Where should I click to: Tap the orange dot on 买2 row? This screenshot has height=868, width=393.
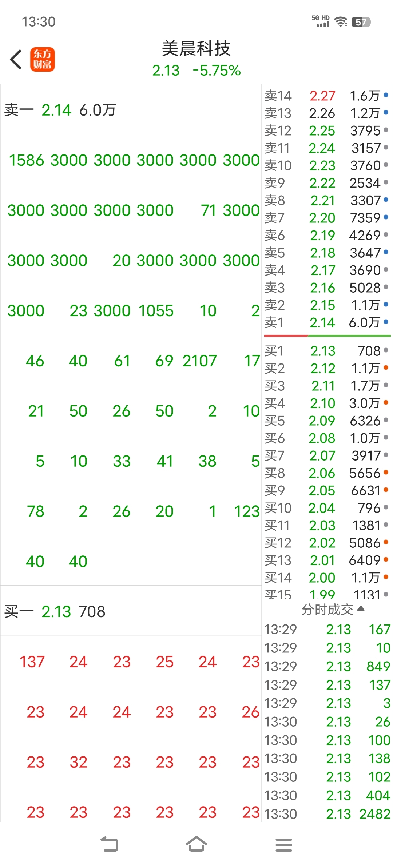click(386, 368)
